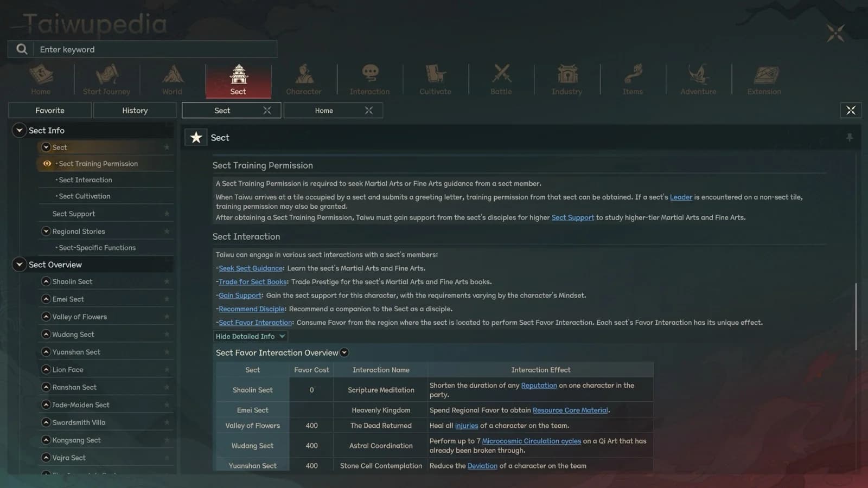The width and height of the screenshot is (868, 488).
Task: Open the Gain Support link
Action: [240, 296]
